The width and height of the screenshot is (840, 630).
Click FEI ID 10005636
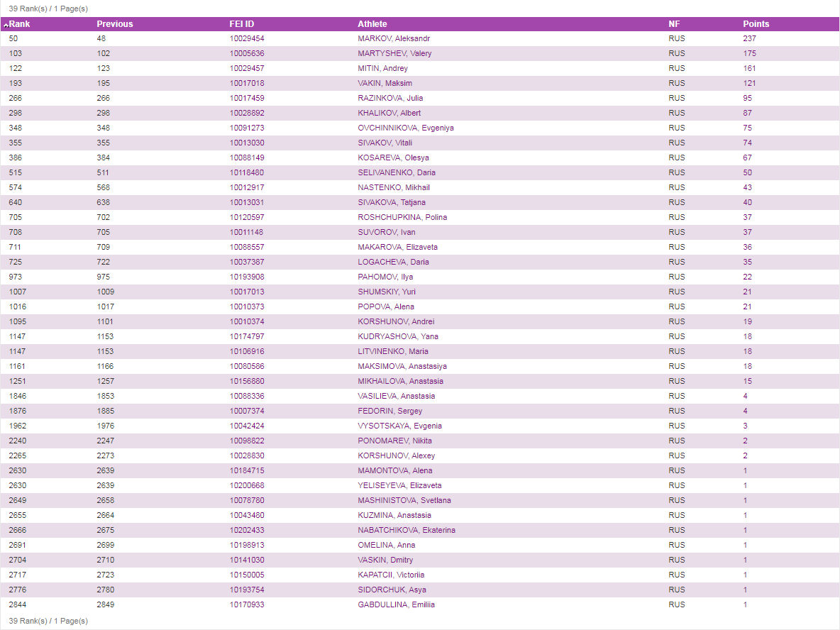click(247, 54)
